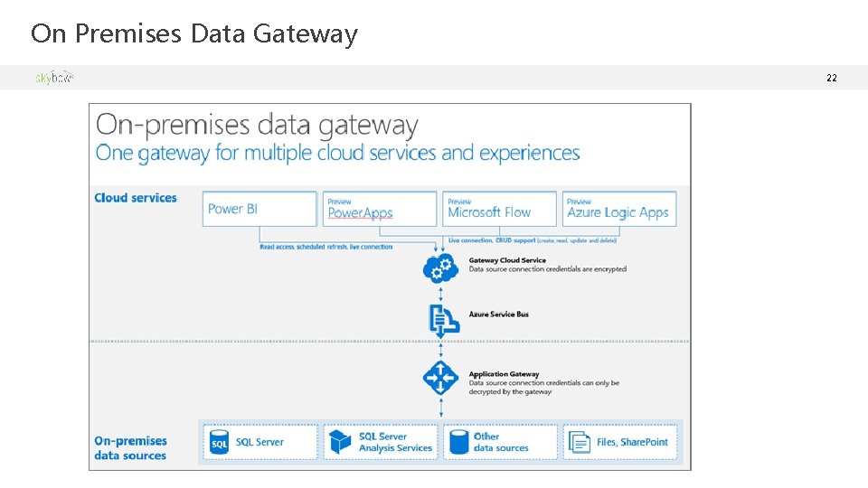Select the PowerApps preview box
This screenshot has width=868, height=488.
[x=380, y=209]
